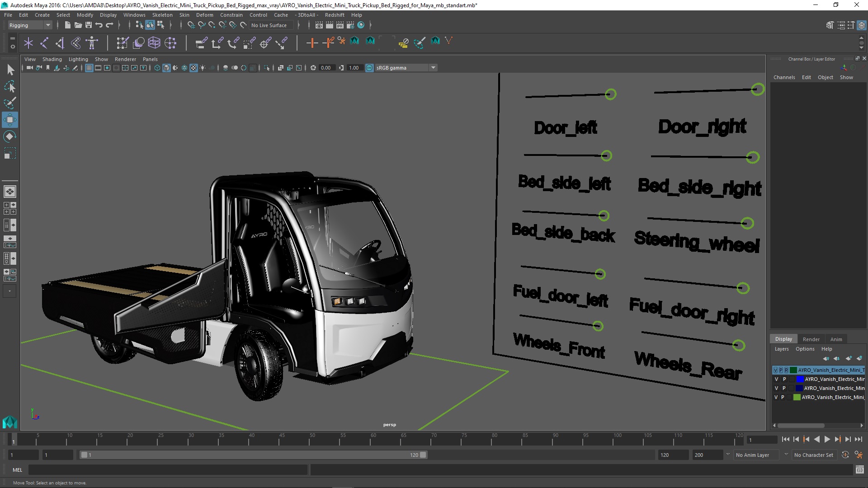Screen dimensions: 868x488
Task: Select the Lasso Select tool in toolbox
Action: pos(10,86)
